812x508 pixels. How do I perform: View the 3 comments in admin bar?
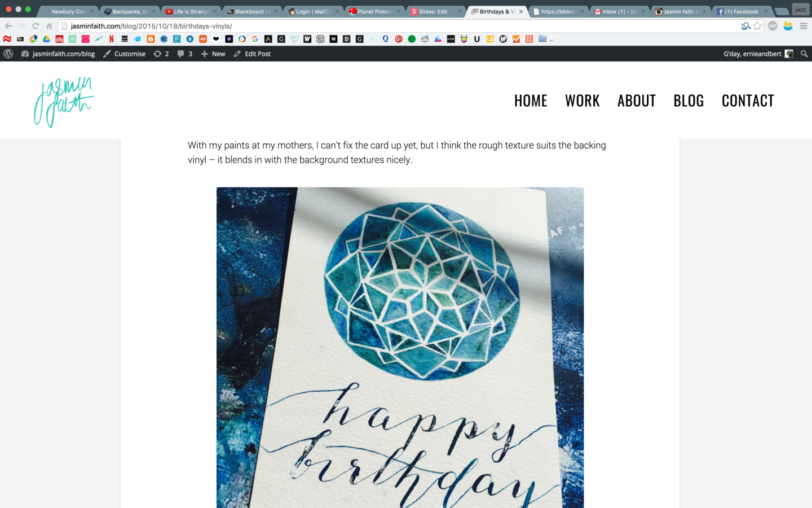[185, 54]
